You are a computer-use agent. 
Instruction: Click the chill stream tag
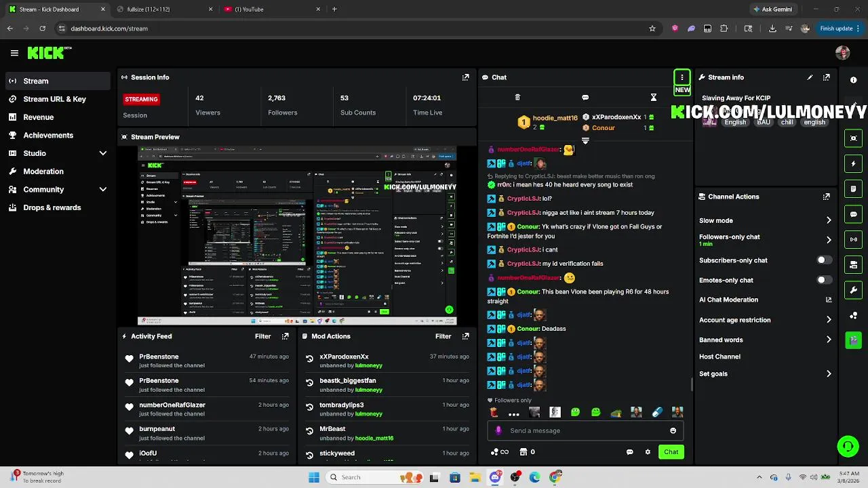pyautogui.click(x=787, y=123)
